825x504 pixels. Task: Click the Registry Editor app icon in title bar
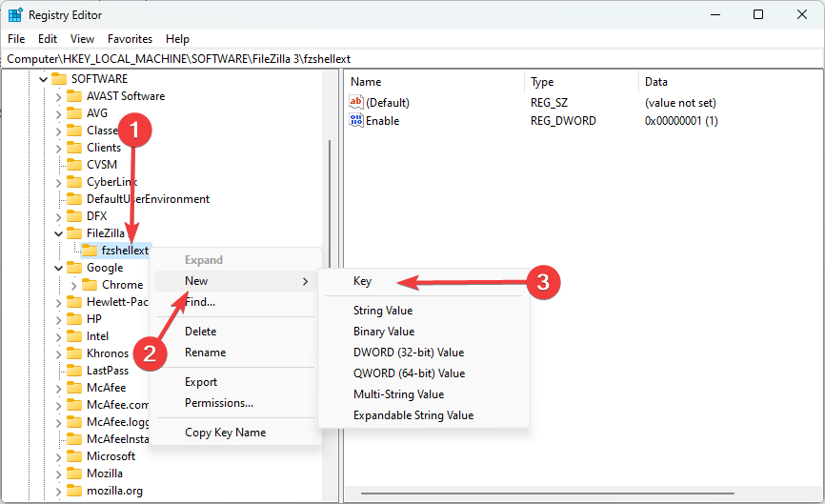point(15,14)
